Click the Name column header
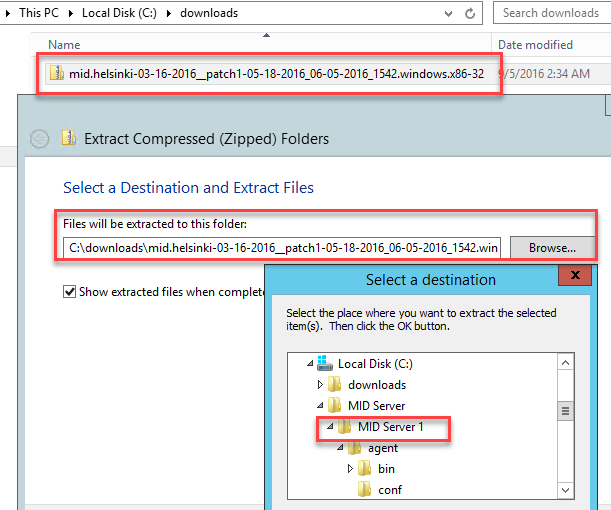This screenshot has width=611, height=510. 64,45
